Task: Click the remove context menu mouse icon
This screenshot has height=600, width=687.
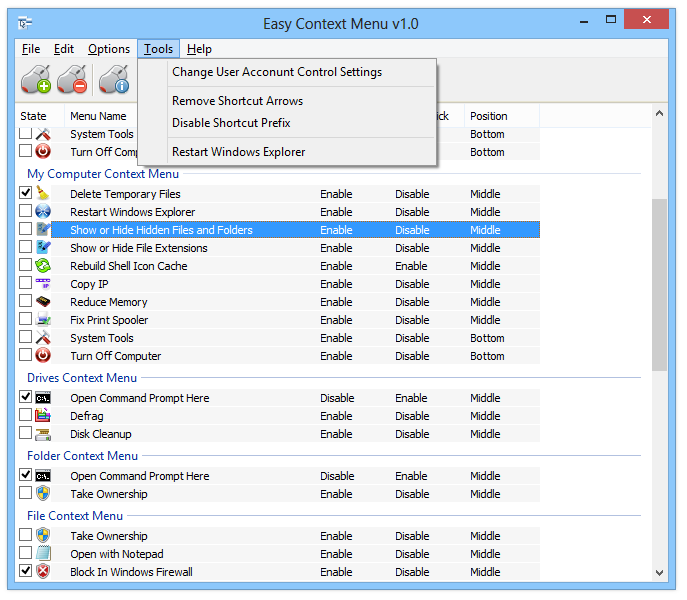Action: pyautogui.click(x=72, y=79)
